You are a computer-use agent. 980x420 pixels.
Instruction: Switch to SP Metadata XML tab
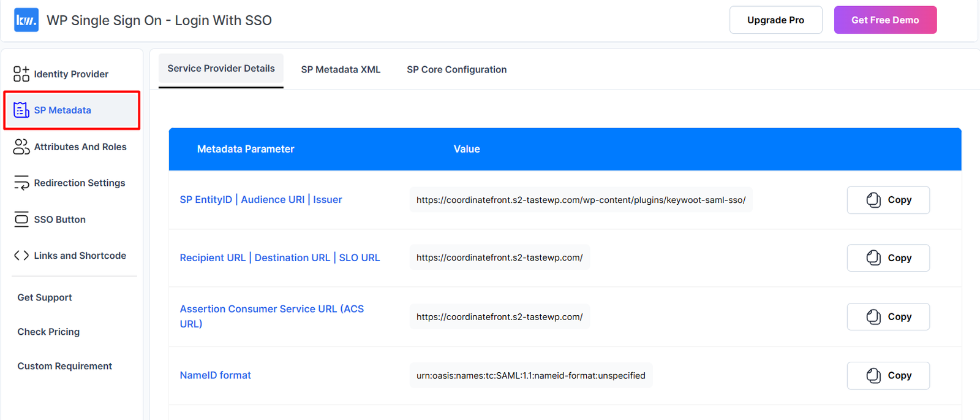tap(341, 70)
